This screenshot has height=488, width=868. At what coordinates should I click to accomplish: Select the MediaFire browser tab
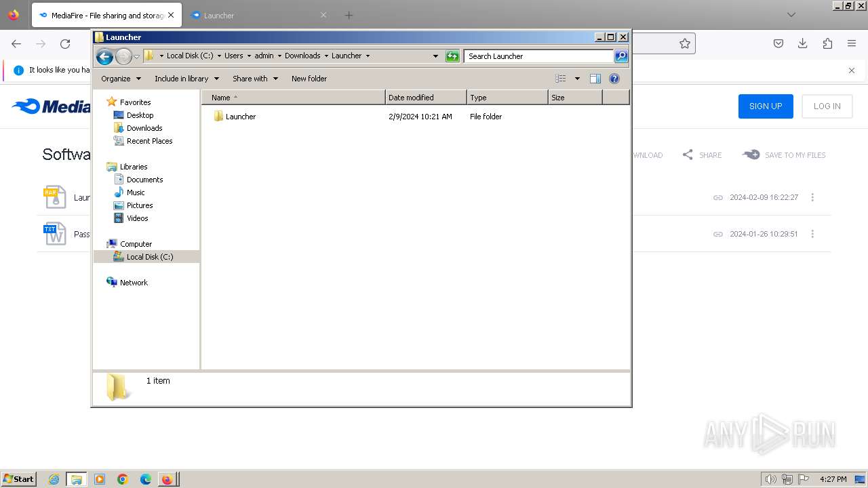coord(106,15)
